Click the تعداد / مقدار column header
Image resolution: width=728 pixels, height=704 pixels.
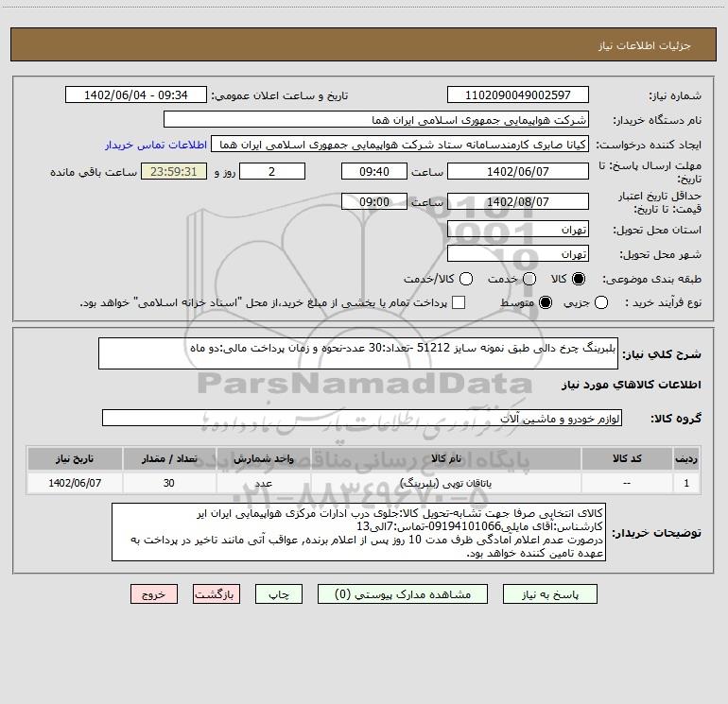(x=169, y=458)
